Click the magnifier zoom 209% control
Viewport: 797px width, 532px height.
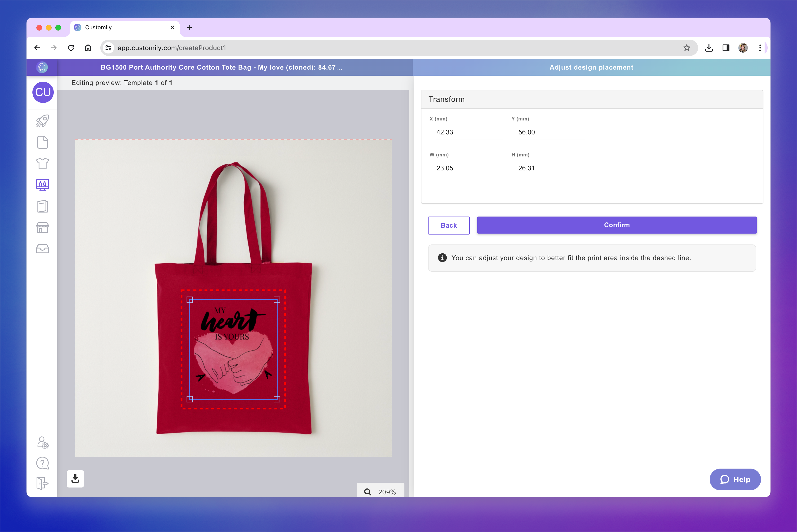click(x=380, y=492)
